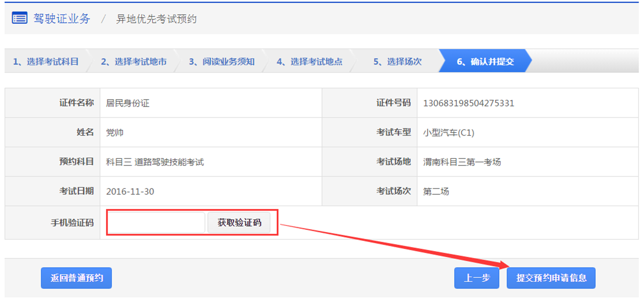Switch to step 2 选择考试地市
The width and height of the screenshot is (644, 302).
[x=134, y=61]
